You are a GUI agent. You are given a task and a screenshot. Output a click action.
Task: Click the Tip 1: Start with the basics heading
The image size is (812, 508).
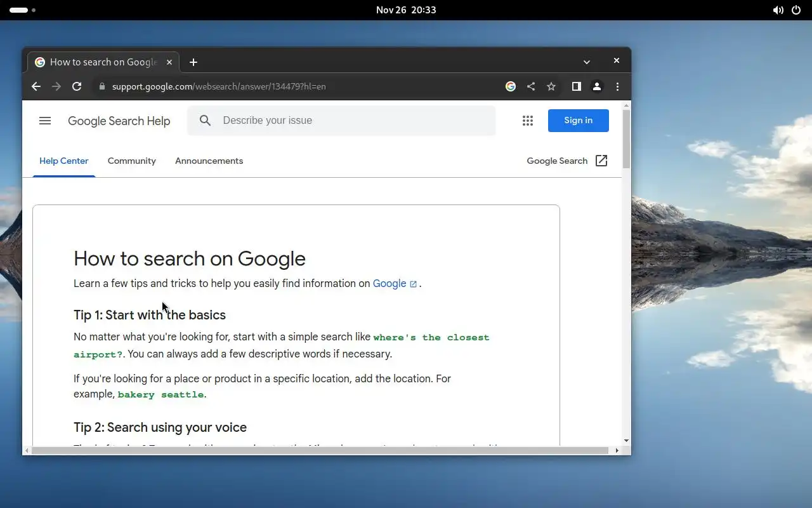(150, 315)
